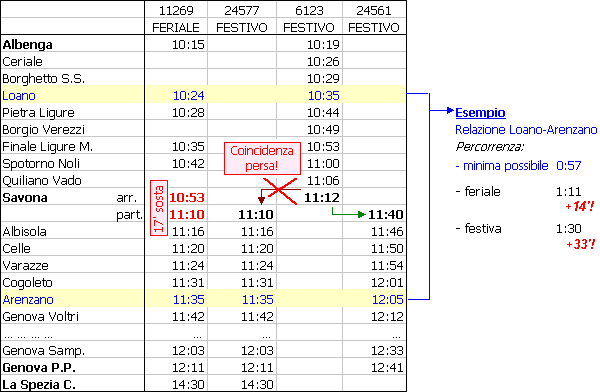Select Savona arrival time 10:53 in red
This screenshot has width=600, height=392.
pyautogui.click(x=187, y=198)
